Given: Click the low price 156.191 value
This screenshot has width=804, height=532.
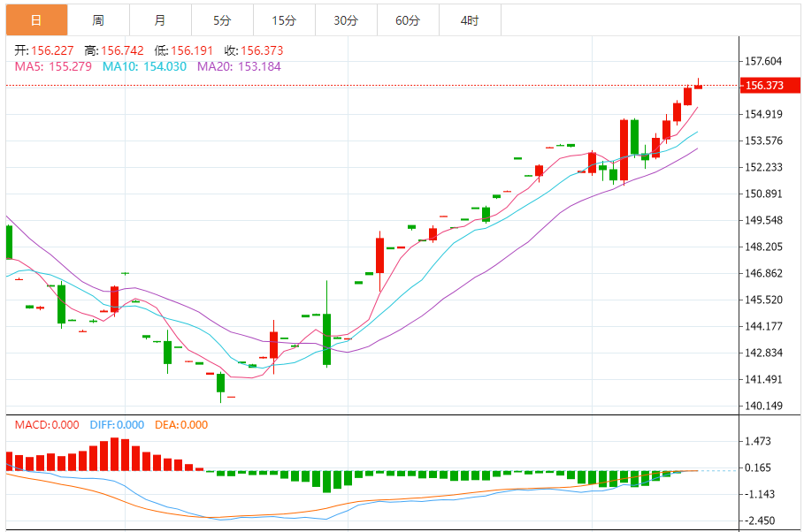Looking at the screenshot, I should point(192,50).
